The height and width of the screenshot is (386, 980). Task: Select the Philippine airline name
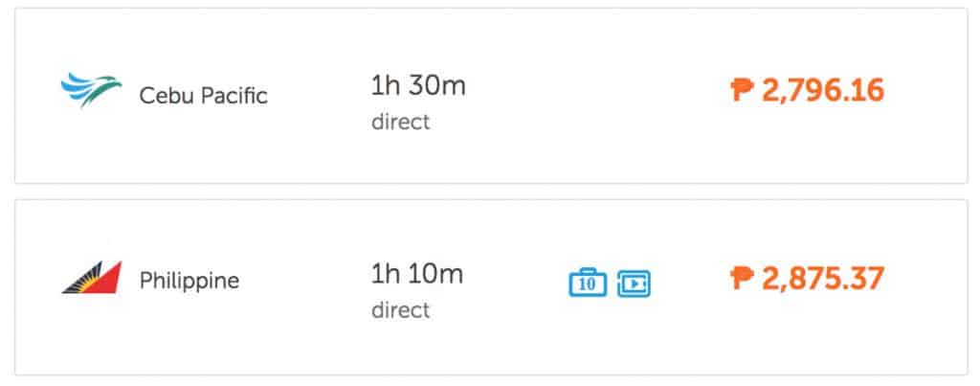click(189, 282)
